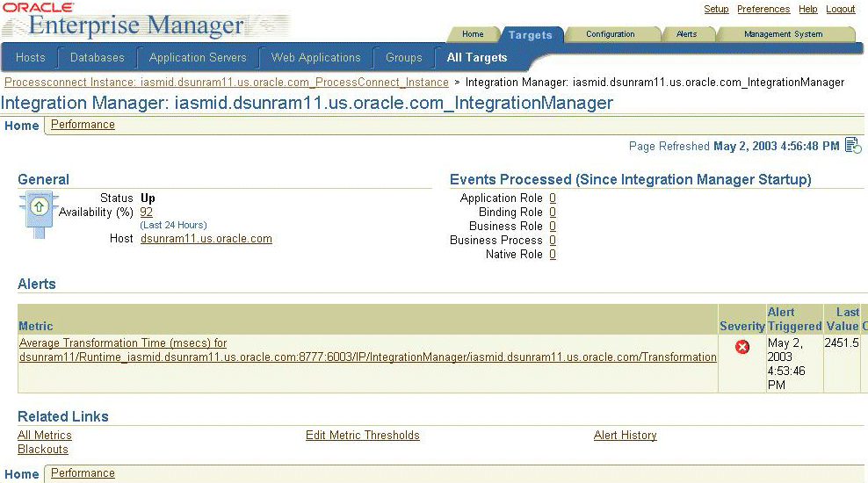Open the Alerts global tab

[x=686, y=34]
